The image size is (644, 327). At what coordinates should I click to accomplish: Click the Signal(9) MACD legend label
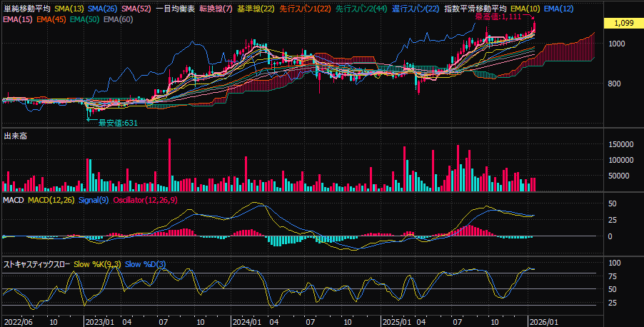(94, 200)
